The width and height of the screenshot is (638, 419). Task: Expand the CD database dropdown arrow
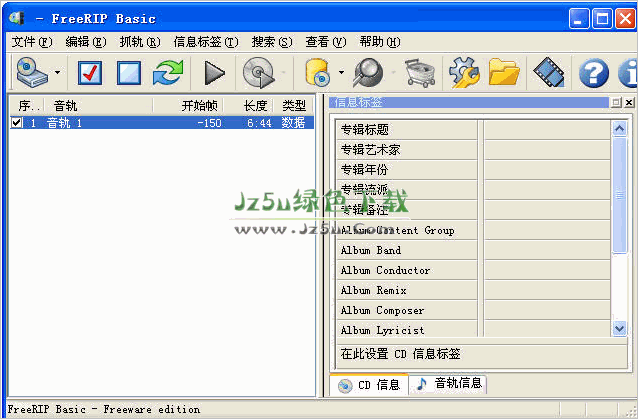click(341, 73)
